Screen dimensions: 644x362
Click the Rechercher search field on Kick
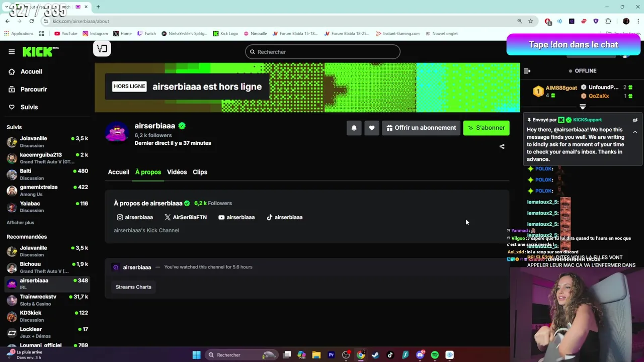(x=323, y=52)
